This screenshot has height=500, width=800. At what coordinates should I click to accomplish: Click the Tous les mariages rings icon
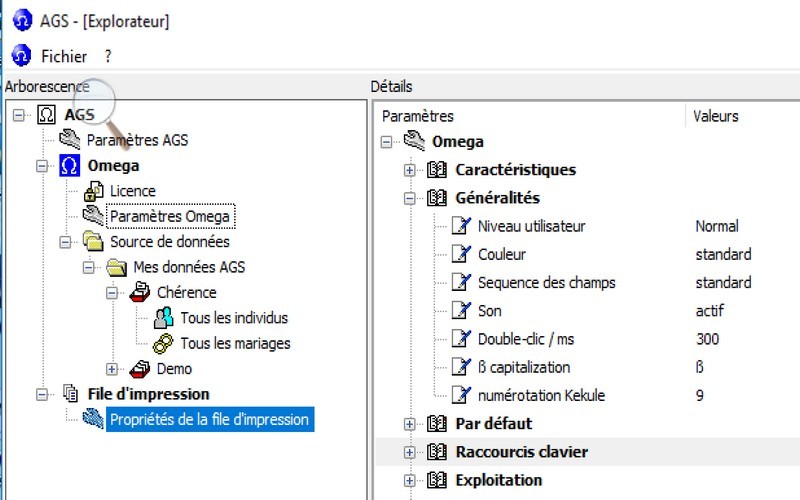[163, 343]
